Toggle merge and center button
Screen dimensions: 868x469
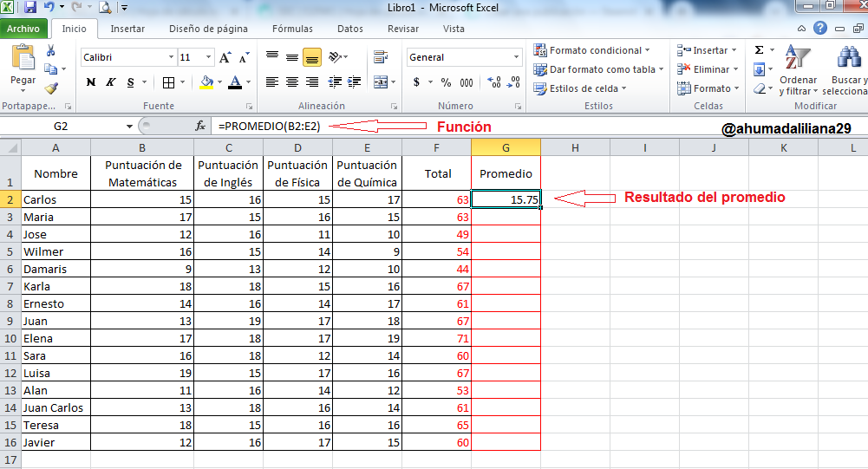tap(381, 82)
